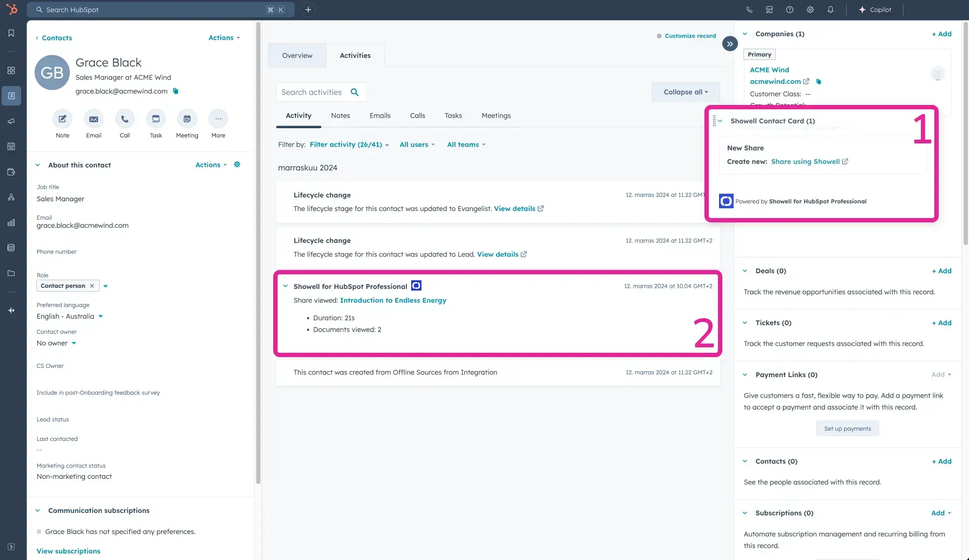Open the More actions ellipsis button
Image resolution: width=969 pixels, height=560 pixels.
[x=218, y=119]
